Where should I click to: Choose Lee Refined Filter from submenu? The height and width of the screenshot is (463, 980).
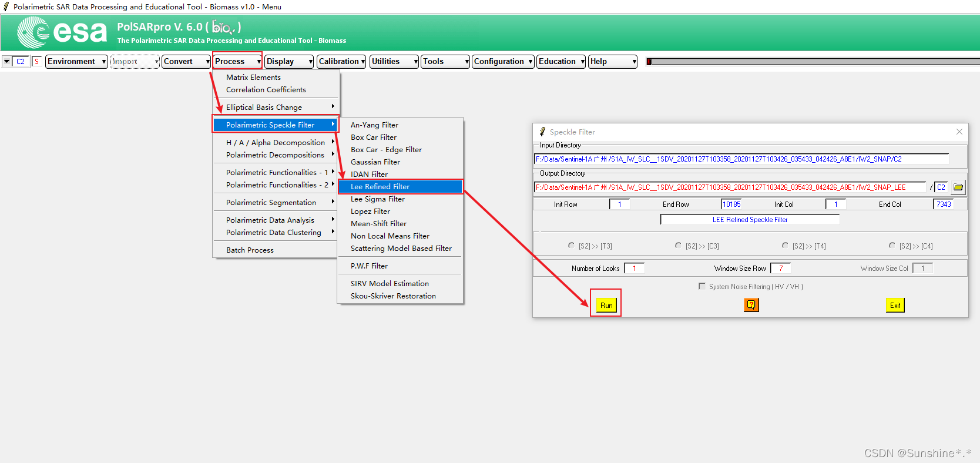click(400, 186)
